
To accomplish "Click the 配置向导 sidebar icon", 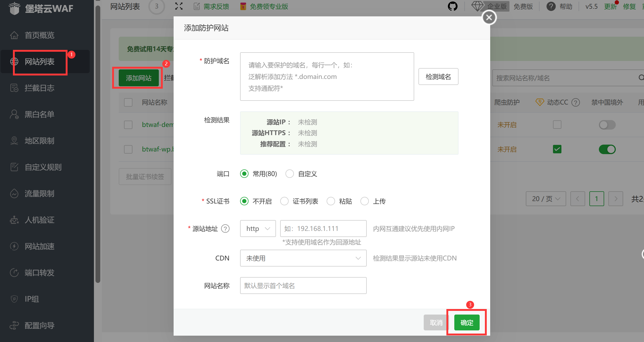I will [14, 325].
